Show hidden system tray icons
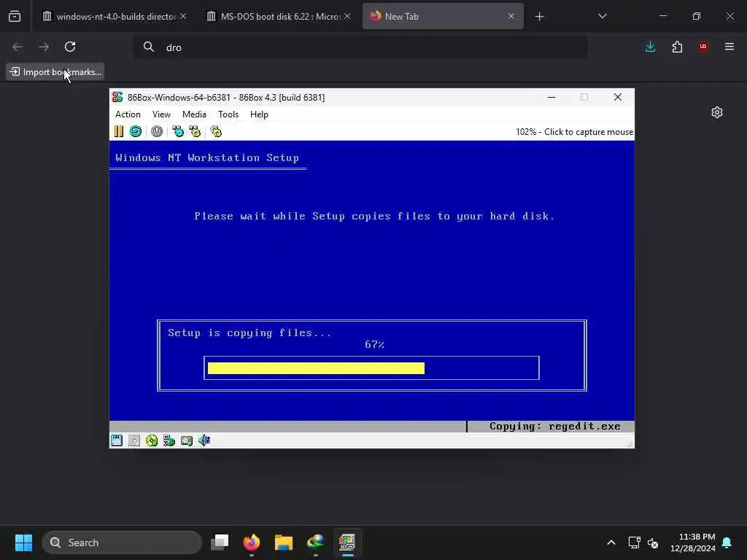Image resolution: width=747 pixels, height=560 pixels. point(611,542)
